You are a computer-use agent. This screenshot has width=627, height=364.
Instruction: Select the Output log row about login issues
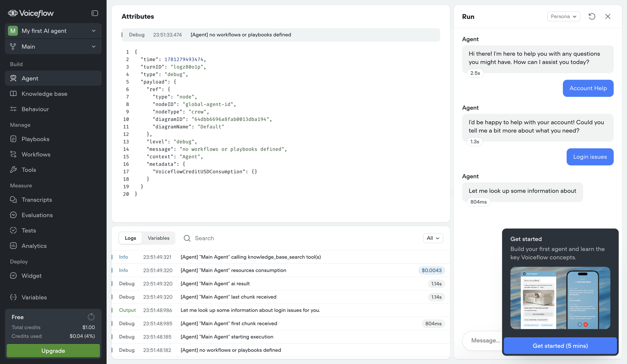(281, 310)
